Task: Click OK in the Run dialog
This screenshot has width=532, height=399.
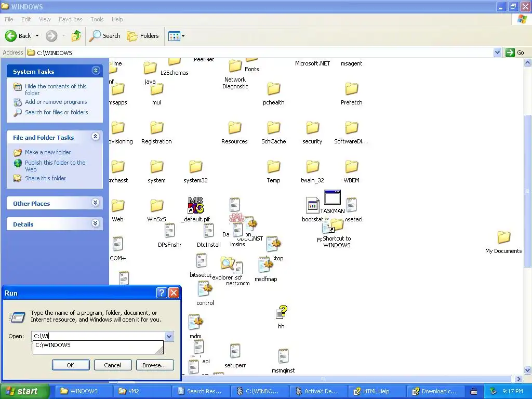Action: tap(71, 365)
